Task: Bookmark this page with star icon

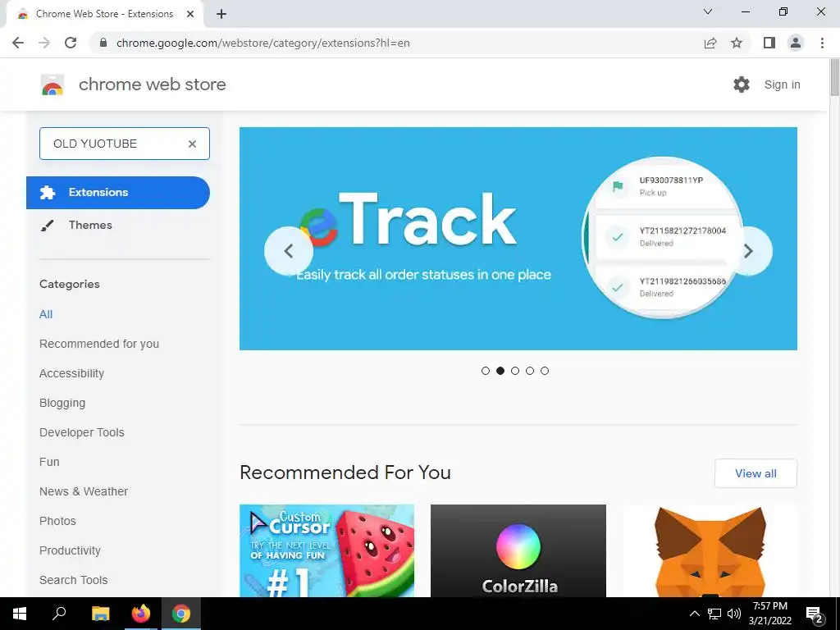Action: click(x=737, y=43)
